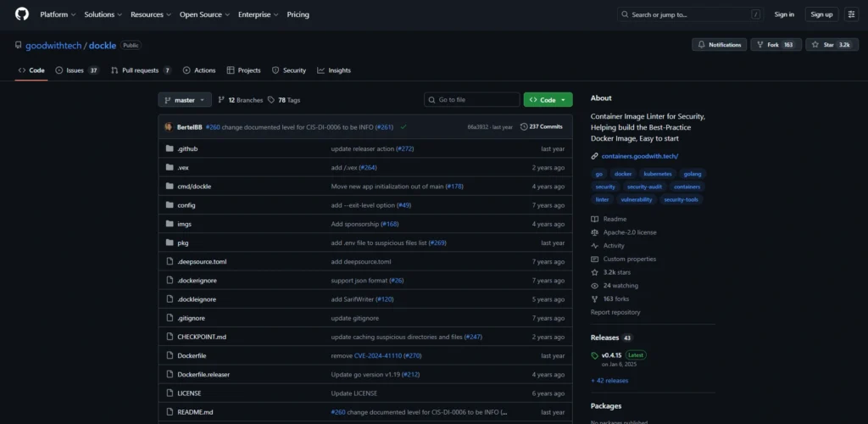868x424 pixels.
Task: Open the Actions tab
Action: tap(198, 70)
